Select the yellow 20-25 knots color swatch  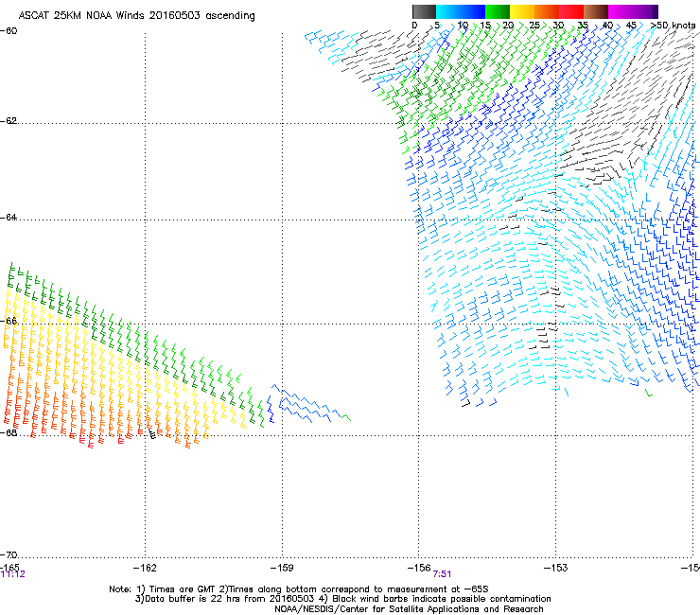point(522,11)
